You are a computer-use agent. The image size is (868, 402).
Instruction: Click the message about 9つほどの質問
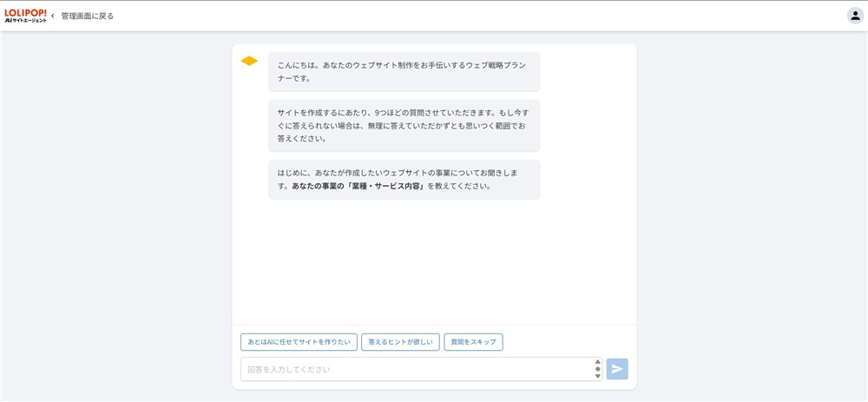click(x=404, y=126)
